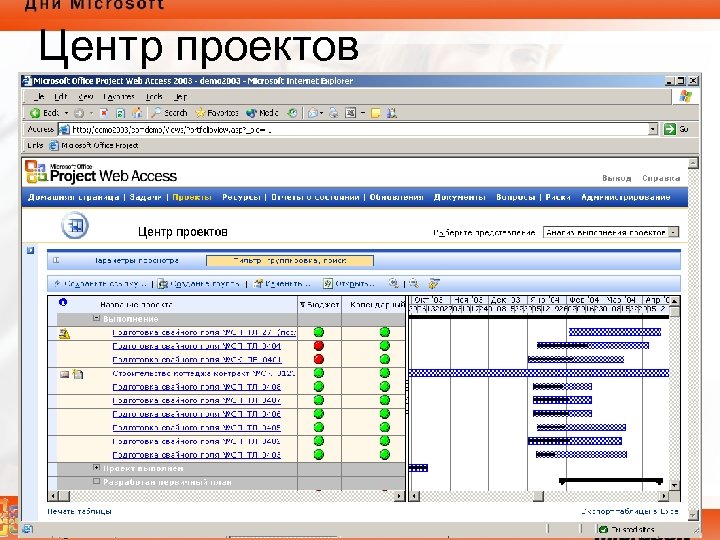Click the yellow Discuss toolbar icon
This screenshot has height=540, width=720.
(x=376, y=113)
